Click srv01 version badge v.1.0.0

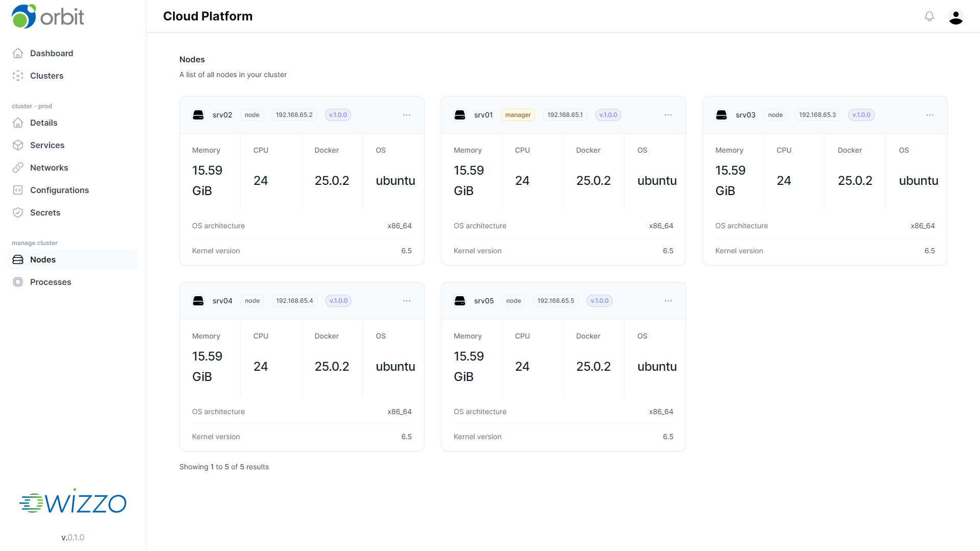tap(608, 115)
